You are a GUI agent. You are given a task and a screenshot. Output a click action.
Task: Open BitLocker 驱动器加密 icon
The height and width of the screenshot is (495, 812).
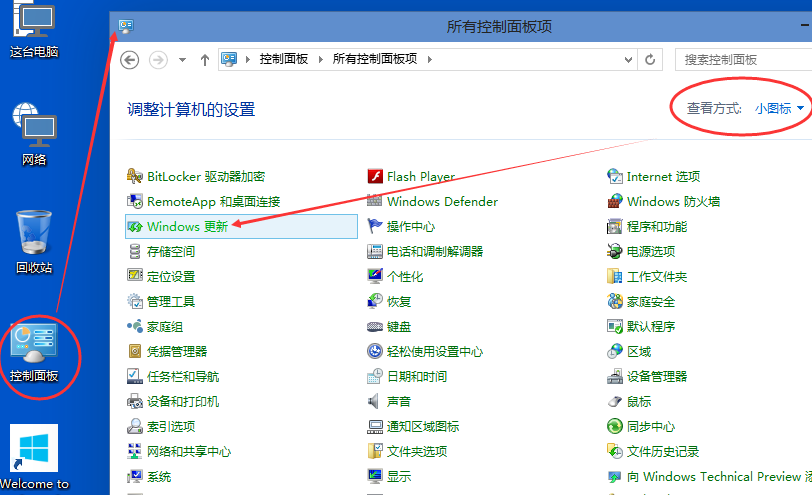tap(136, 177)
